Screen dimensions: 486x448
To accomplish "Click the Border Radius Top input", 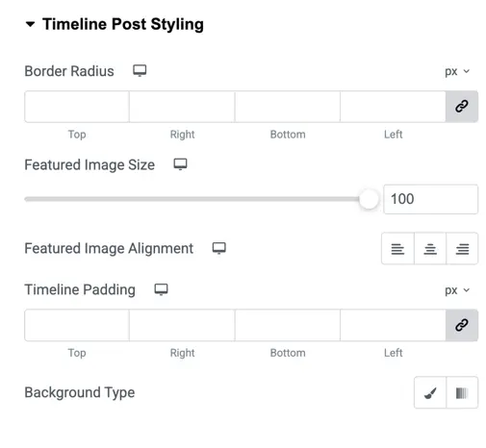I will 77,107.
